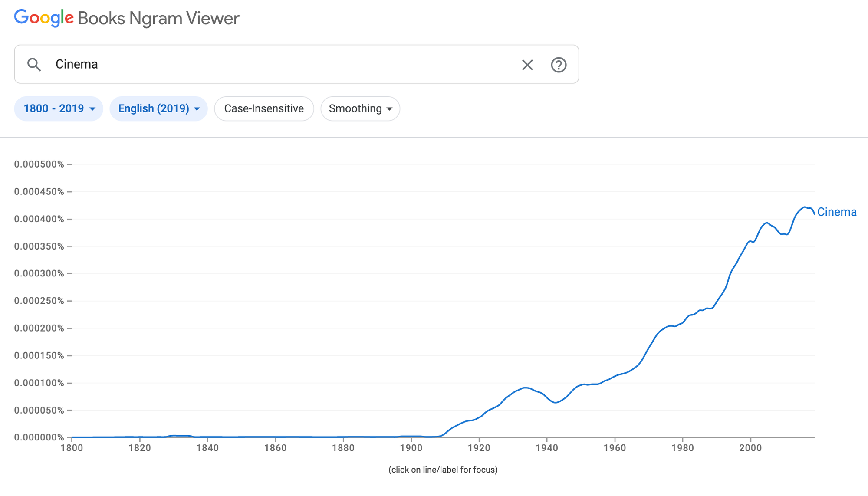Click the 2000 x-axis year label

pos(750,448)
